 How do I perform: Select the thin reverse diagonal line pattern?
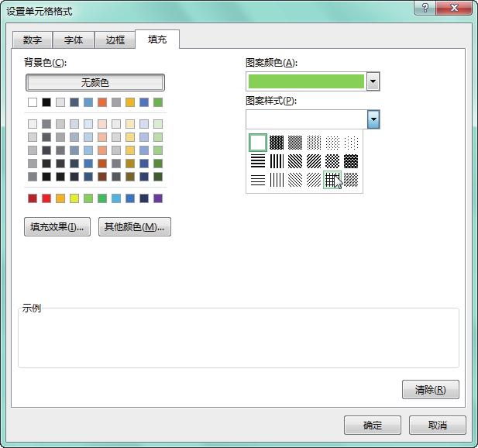295,180
